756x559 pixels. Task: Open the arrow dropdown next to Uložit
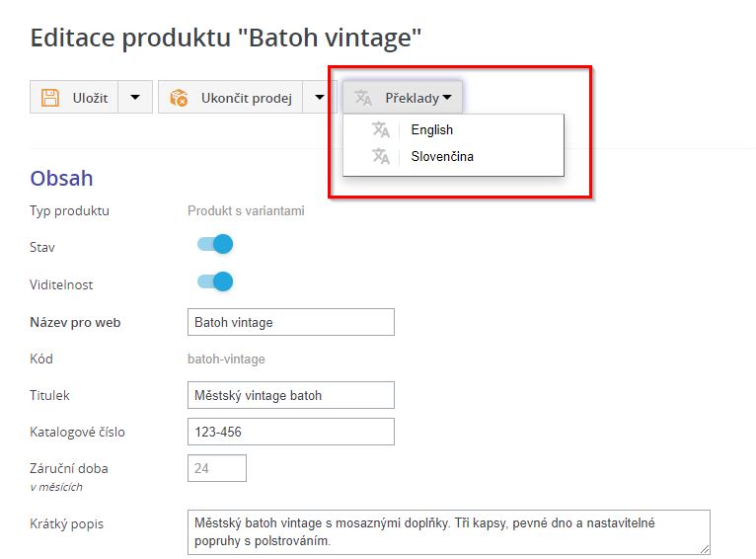[135, 97]
